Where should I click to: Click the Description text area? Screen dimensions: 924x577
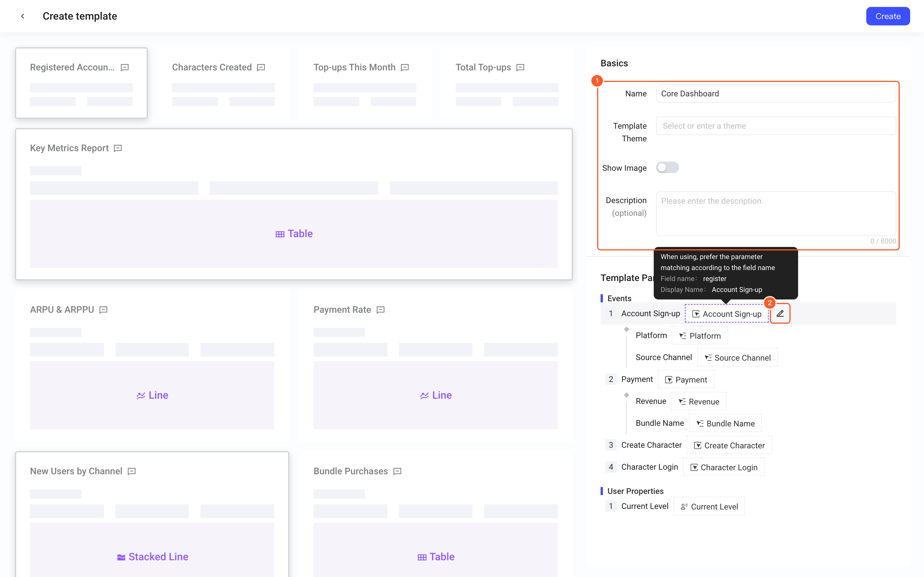tap(776, 214)
